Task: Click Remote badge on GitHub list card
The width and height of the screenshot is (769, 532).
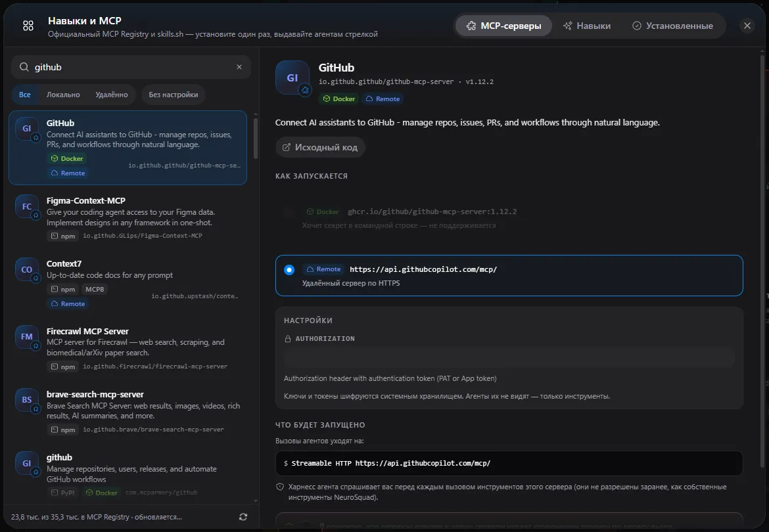Action: 68,173
